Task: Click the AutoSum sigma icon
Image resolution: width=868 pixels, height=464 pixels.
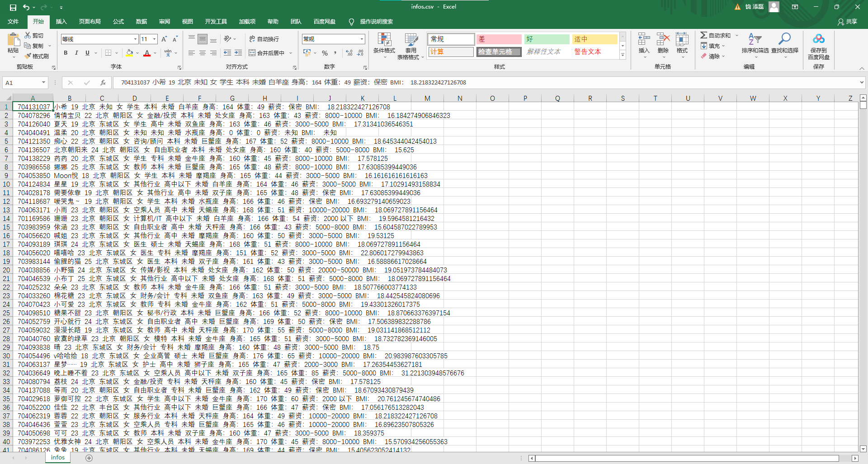Action: 703,35
